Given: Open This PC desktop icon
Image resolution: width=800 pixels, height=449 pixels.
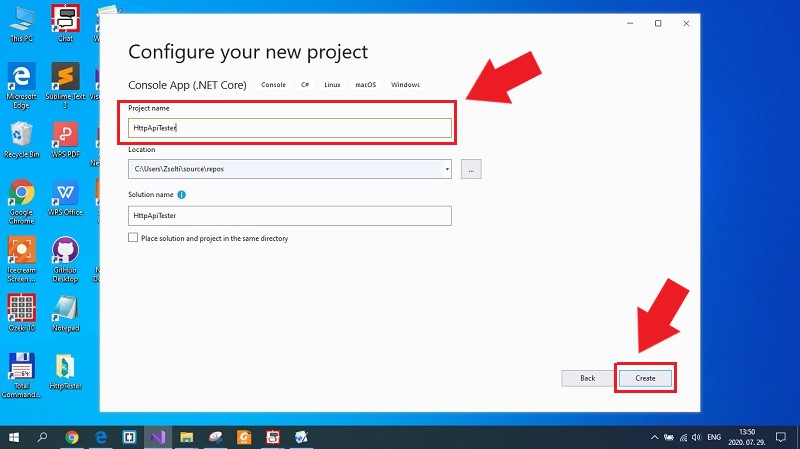Looking at the screenshot, I should coord(21,24).
